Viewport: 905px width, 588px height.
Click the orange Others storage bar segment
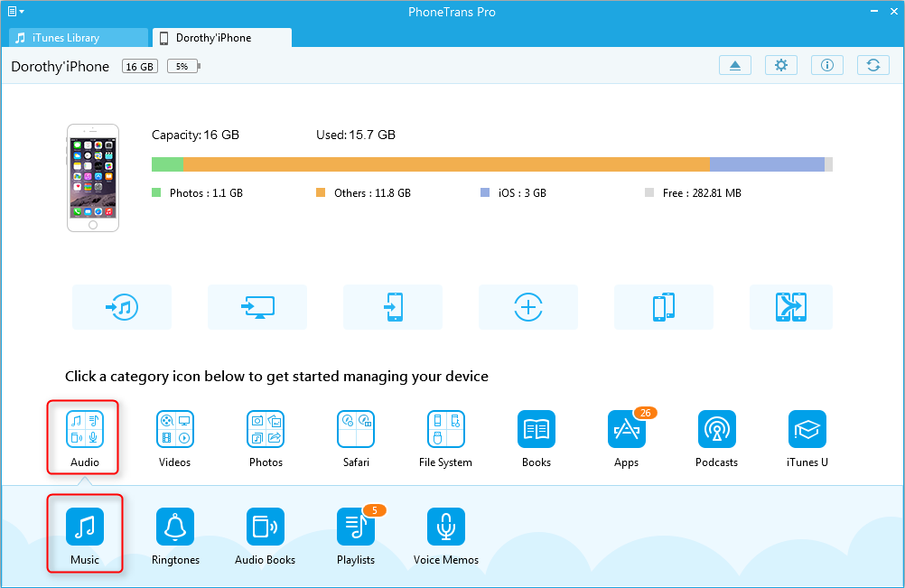point(446,164)
